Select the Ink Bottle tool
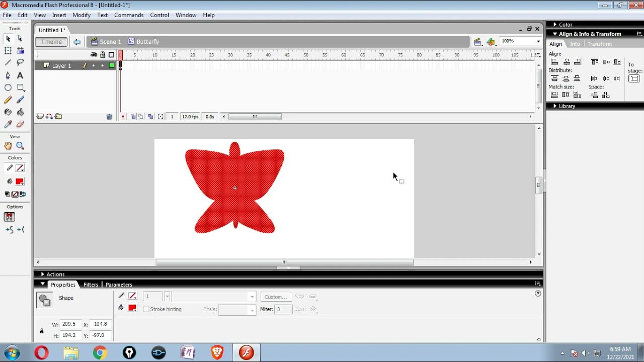This screenshot has width=644, height=362. [8, 112]
